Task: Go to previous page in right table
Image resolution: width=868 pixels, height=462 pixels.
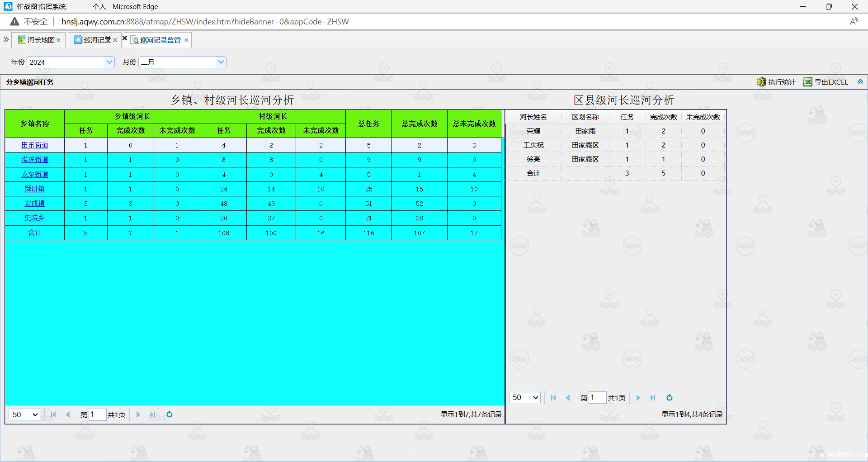Action: coord(568,398)
